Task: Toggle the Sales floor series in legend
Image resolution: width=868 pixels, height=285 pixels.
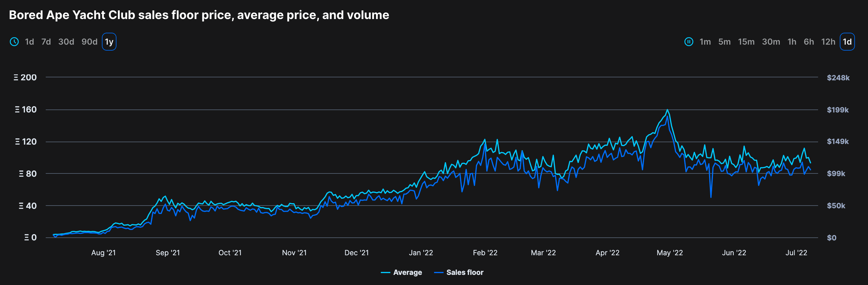Action: [459, 272]
